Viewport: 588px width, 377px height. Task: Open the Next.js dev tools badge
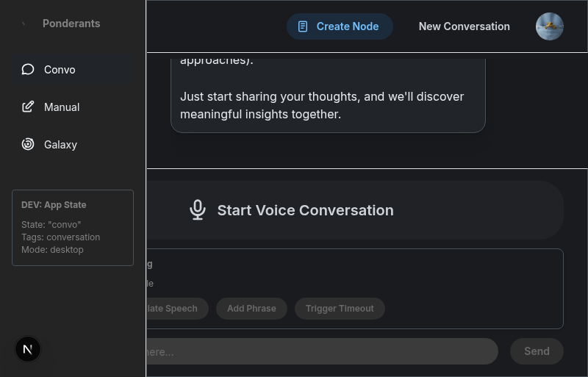pos(28,349)
